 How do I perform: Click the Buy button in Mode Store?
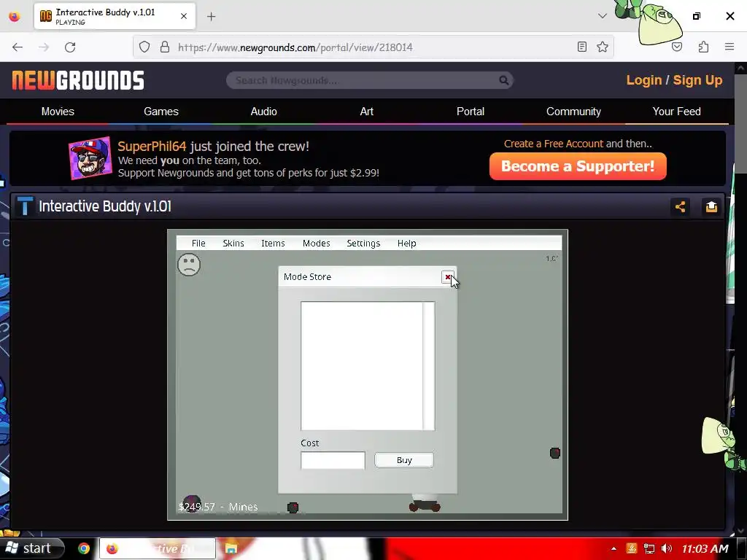click(404, 460)
